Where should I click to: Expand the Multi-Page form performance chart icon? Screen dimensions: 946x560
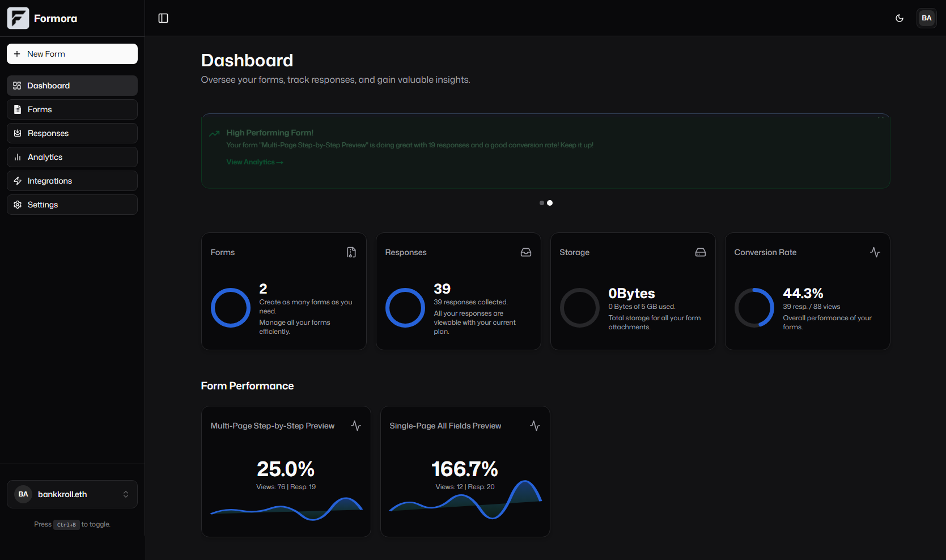[x=356, y=426]
